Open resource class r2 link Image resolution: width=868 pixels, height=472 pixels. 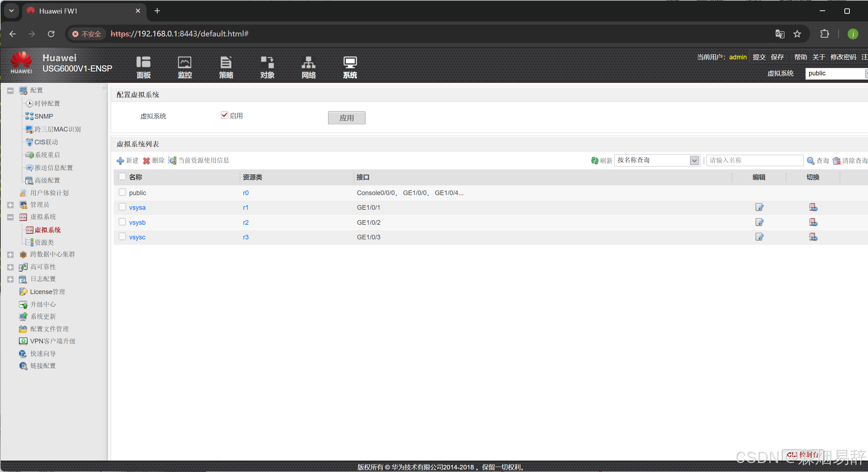click(245, 222)
